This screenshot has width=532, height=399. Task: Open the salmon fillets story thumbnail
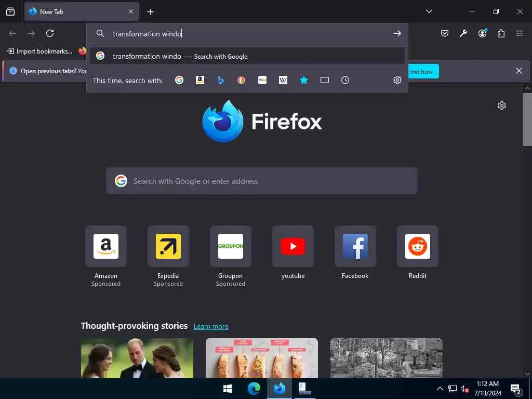[x=262, y=358]
